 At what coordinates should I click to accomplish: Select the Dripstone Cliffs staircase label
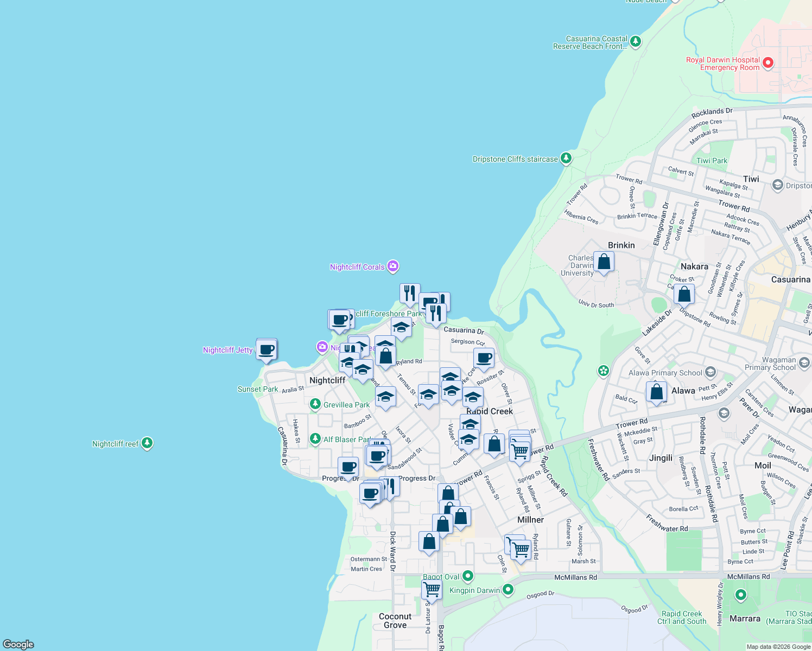click(x=515, y=159)
